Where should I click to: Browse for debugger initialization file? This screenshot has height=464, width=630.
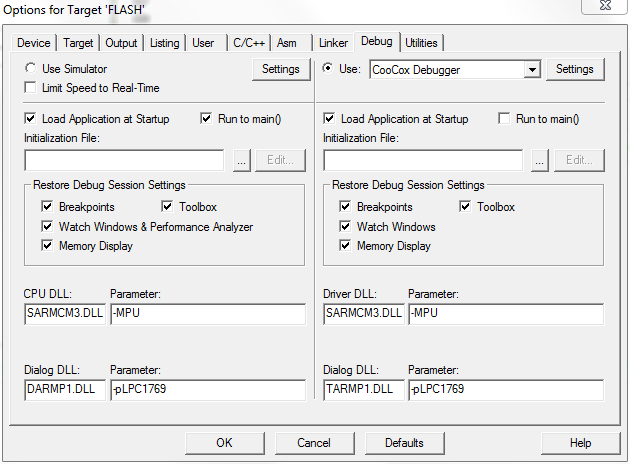click(x=540, y=160)
